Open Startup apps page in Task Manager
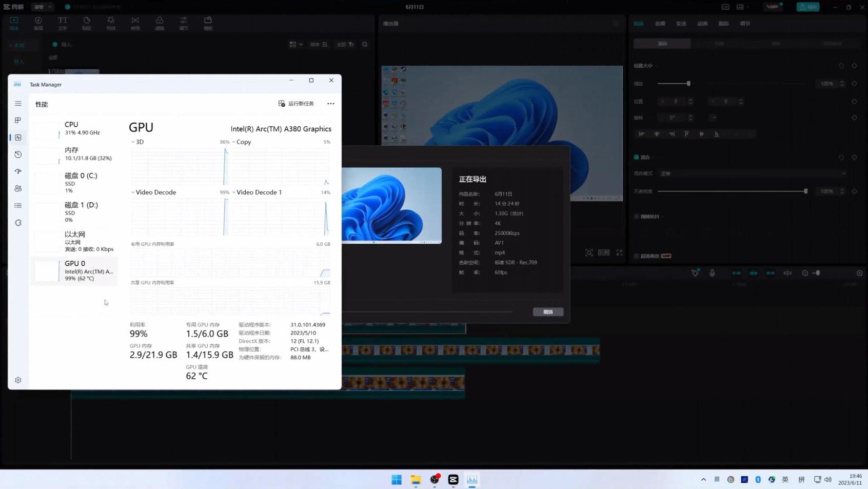 click(18, 171)
